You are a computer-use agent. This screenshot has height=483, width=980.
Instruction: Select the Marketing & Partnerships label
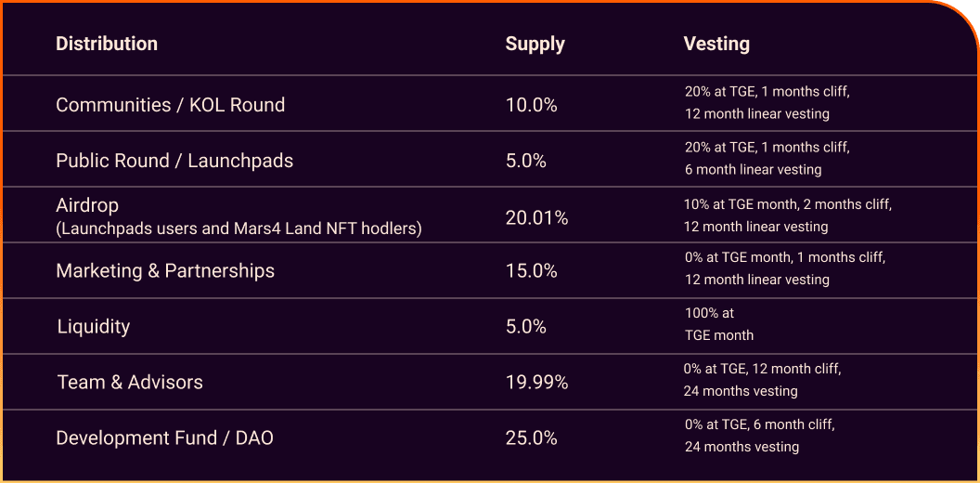pos(165,271)
